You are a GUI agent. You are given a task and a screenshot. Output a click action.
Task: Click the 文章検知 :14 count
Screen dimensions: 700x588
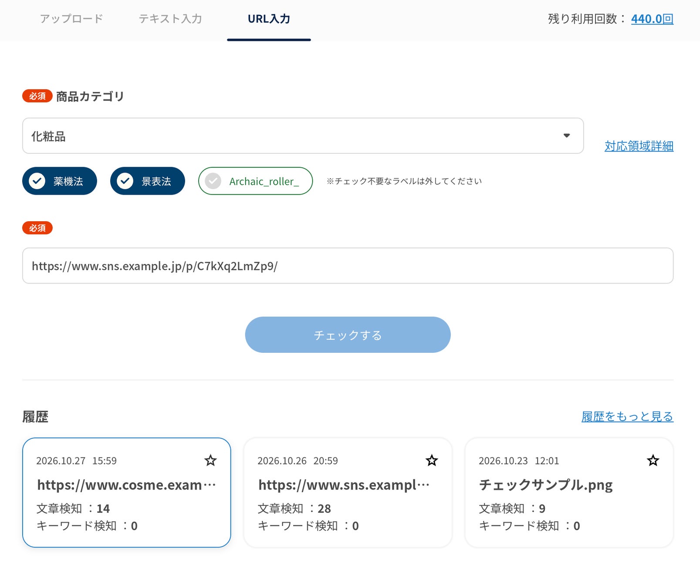pyautogui.click(x=73, y=508)
